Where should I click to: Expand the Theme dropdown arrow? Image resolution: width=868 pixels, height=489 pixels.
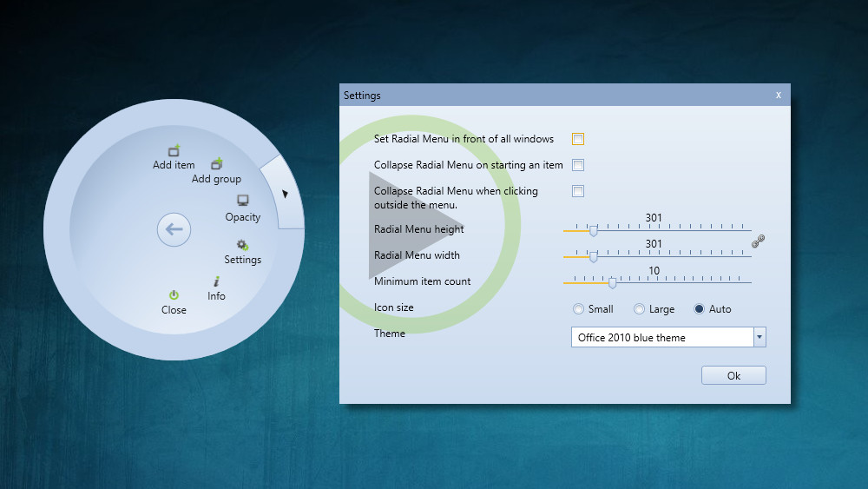(x=759, y=338)
